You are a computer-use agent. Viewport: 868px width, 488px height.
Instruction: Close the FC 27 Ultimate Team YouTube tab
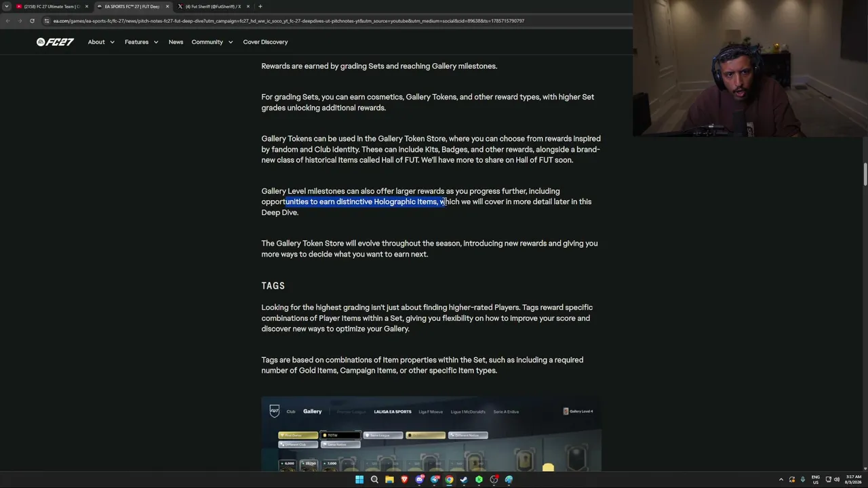coord(87,7)
